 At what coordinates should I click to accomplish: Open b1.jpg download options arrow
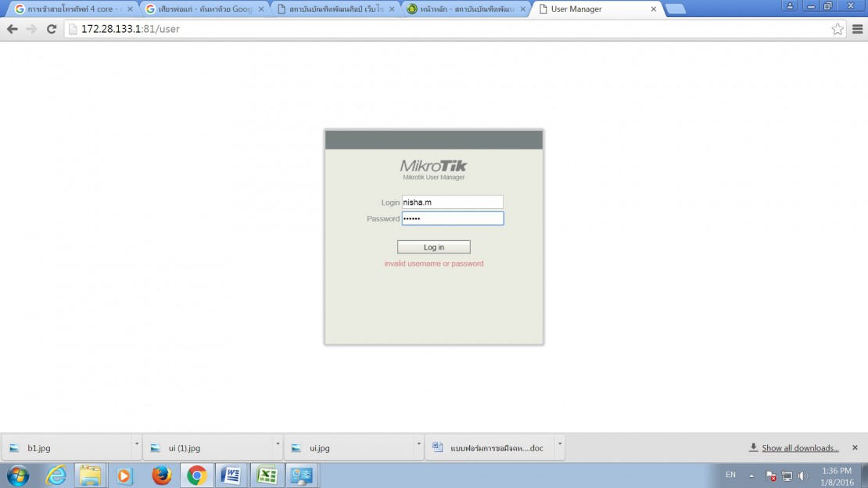(136, 444)
